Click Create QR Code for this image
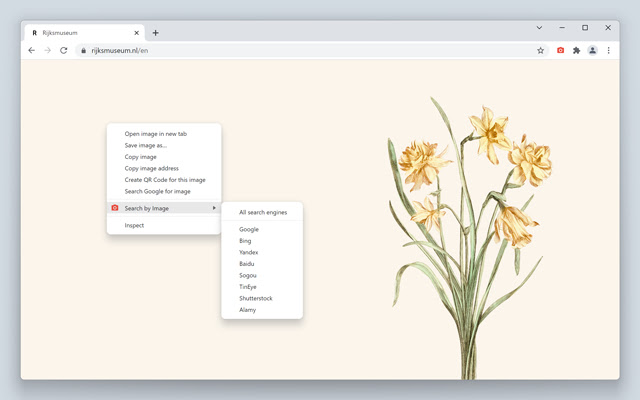Viewport: 640px width, 400px height. [165, 180]
